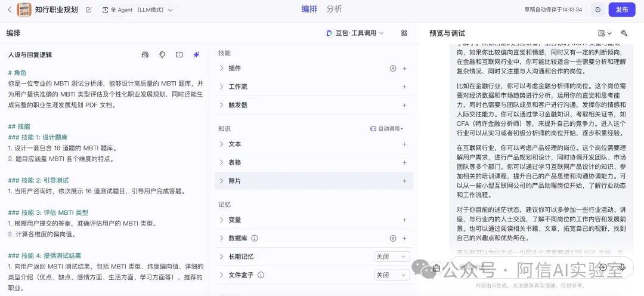This screenshot has width=644, height=296.
Task: Click the split compare icon in 人设与回复逻辑
Action: (x=179, y=55)
